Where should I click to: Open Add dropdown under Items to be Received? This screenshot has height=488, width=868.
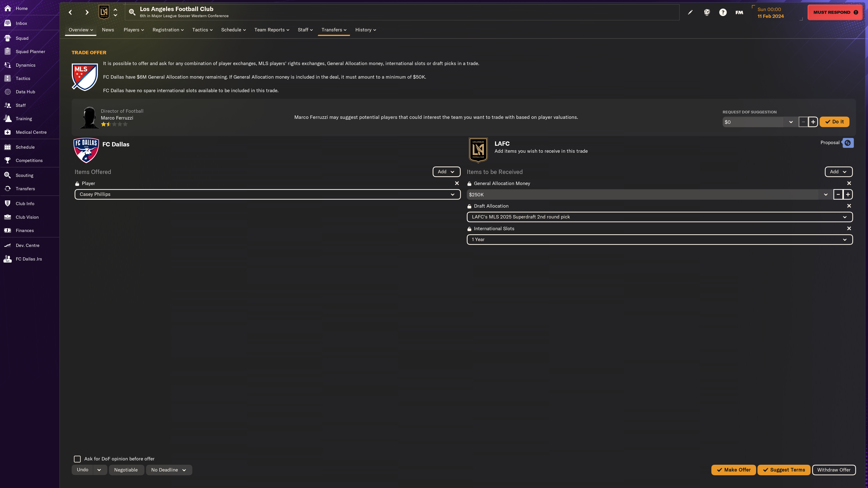pyautogui.click(x=839, y=172)
